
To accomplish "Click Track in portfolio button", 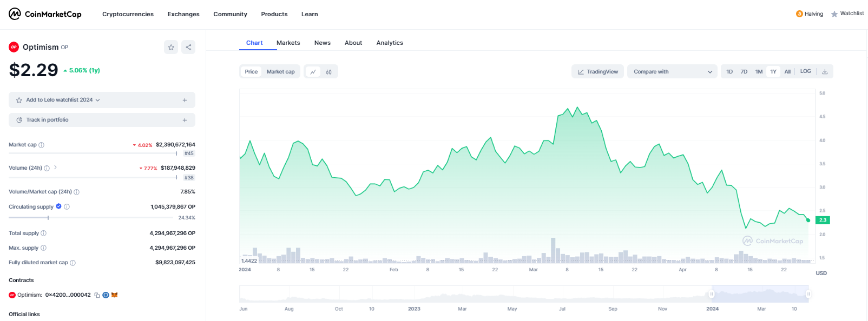I will tap(102, 120).
